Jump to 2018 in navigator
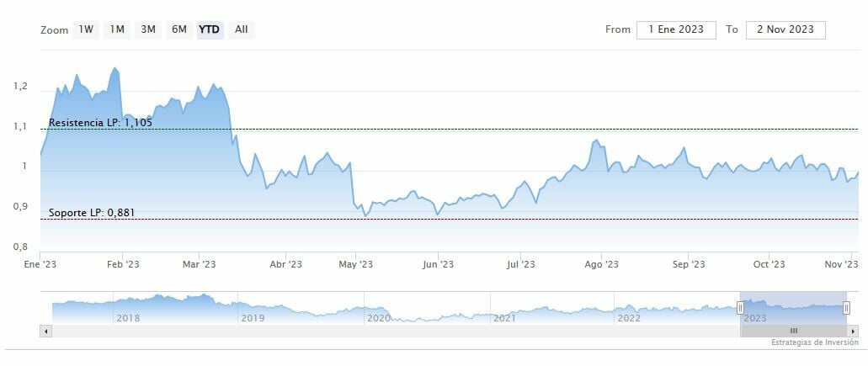Viewport: 868px width, 366px height. pyautogui.click(x=128, y=318)
